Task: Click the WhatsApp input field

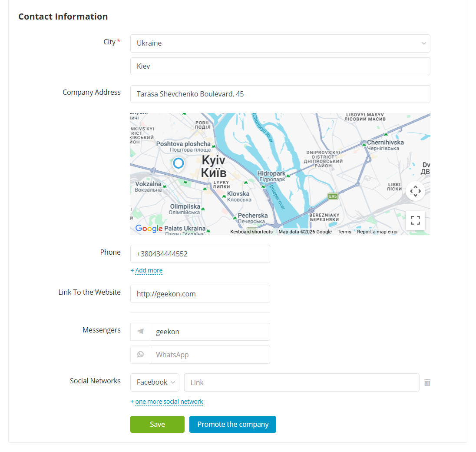Action: click(x=210, y=355)
